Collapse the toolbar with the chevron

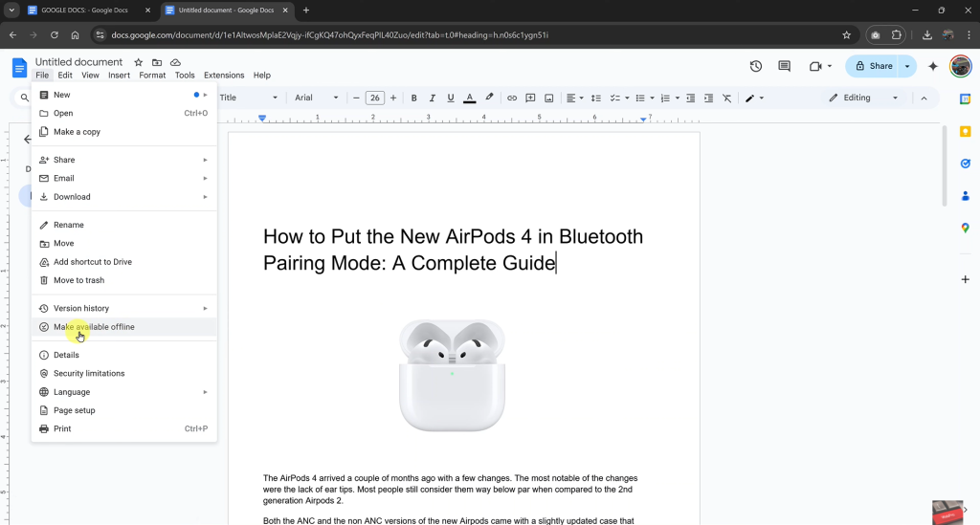point(924,98)
